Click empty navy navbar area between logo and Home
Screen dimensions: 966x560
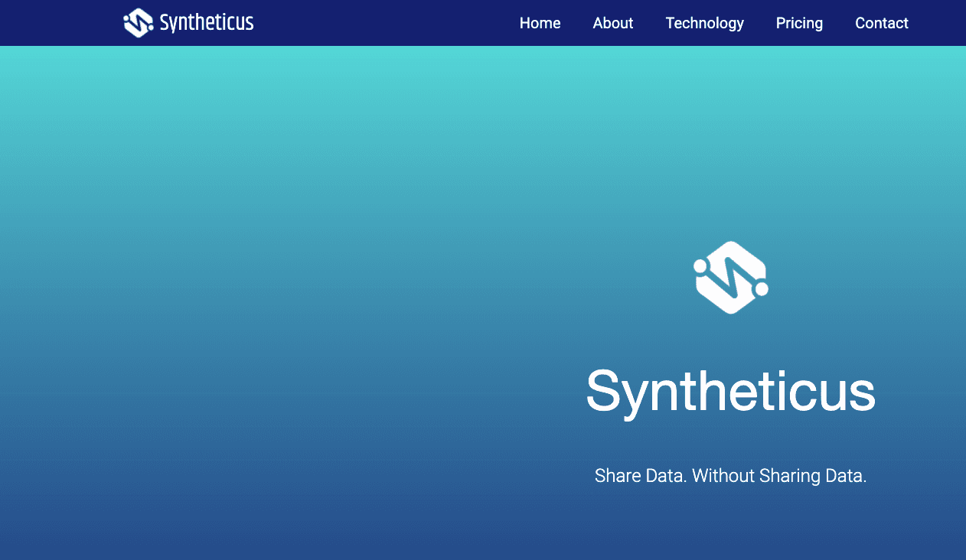(383, 23)
